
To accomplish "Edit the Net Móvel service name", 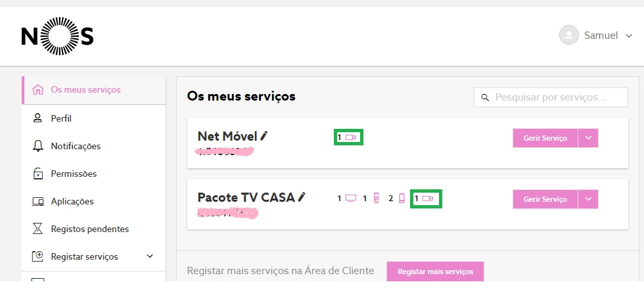I will (264, 136).
